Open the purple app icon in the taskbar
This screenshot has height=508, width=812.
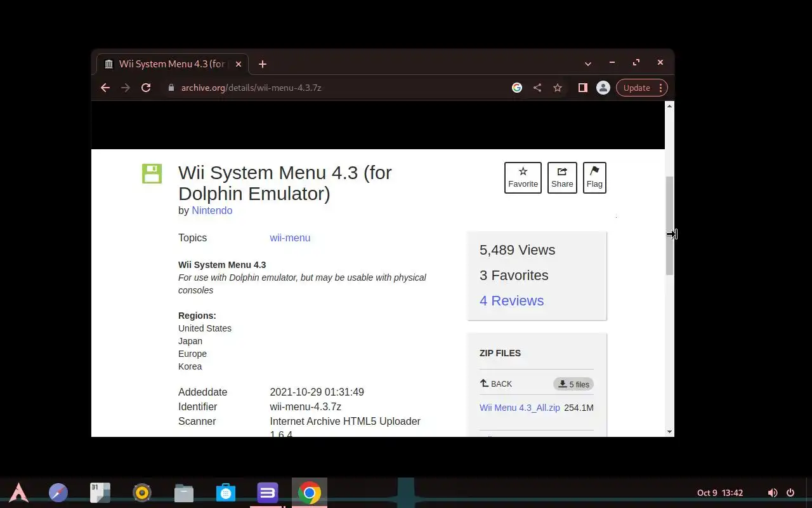(x=268, y=493)
